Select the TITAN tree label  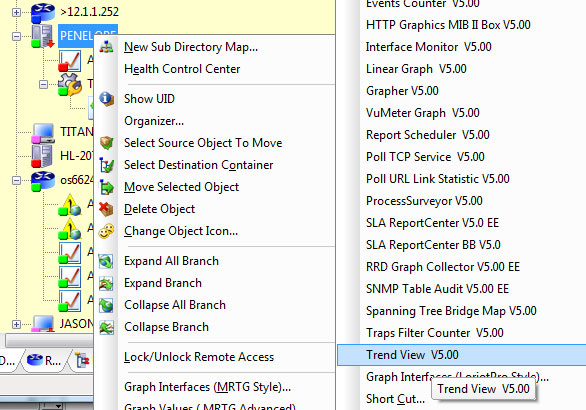[77, 132]
